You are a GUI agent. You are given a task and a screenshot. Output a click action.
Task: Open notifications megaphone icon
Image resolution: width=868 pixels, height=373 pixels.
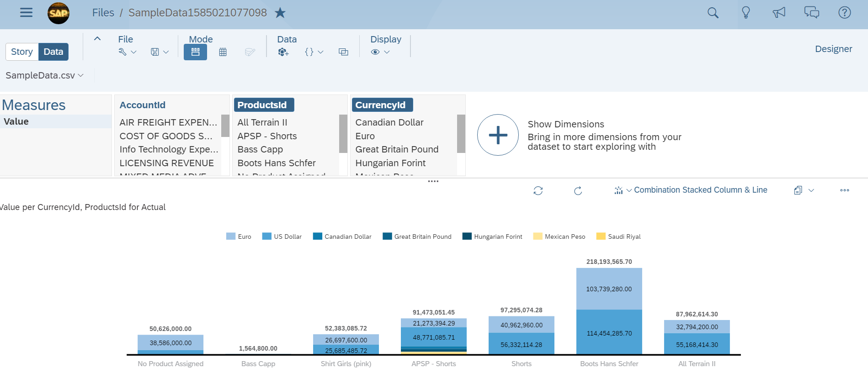tap(779, 13)
